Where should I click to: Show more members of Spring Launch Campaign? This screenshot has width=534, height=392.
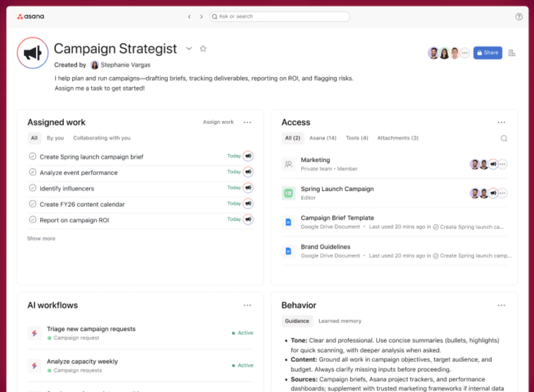click(x=502, y=193)
